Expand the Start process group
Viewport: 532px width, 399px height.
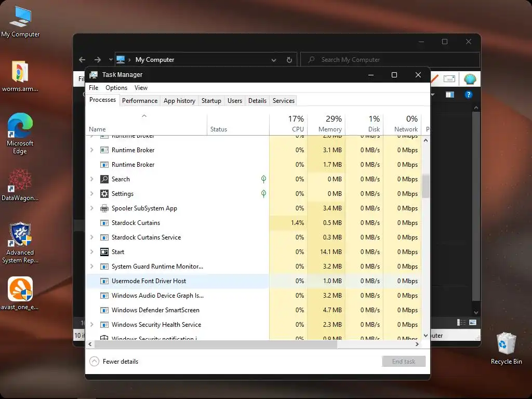91,252
